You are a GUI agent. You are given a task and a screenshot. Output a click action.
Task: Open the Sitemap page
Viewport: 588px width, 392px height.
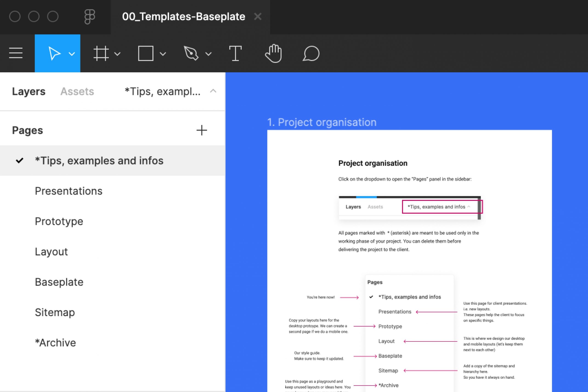pyautogui.click(x=113, y=312)
